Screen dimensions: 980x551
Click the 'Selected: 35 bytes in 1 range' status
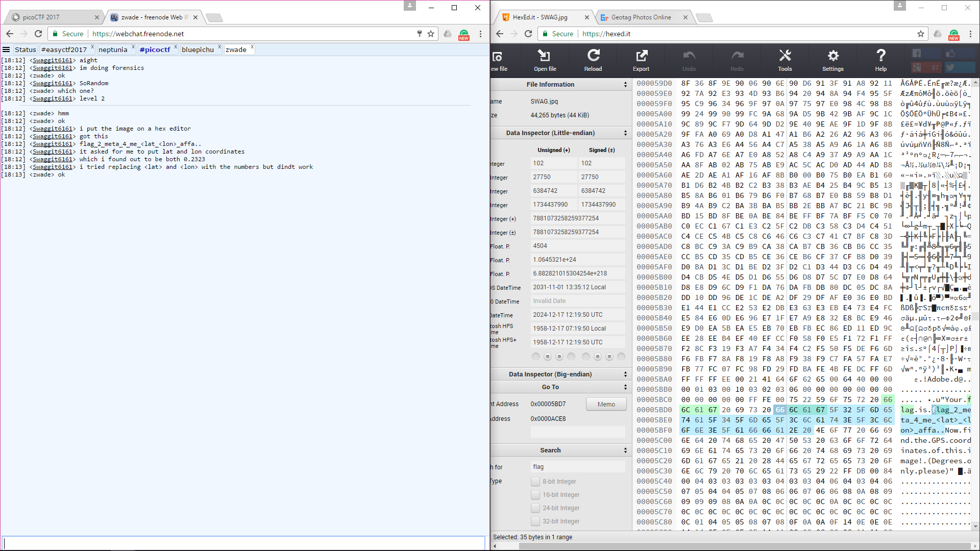point(532,537)
